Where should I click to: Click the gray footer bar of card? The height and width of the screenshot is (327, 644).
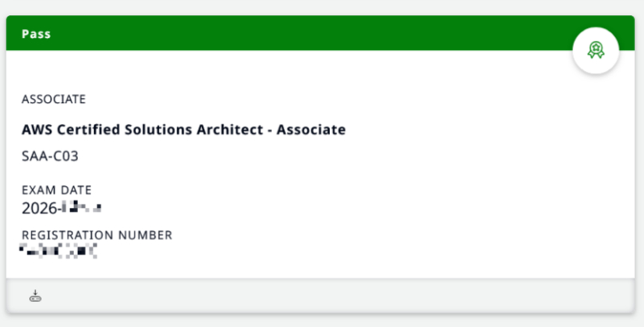pyautogui.click(x=320, y=296)
